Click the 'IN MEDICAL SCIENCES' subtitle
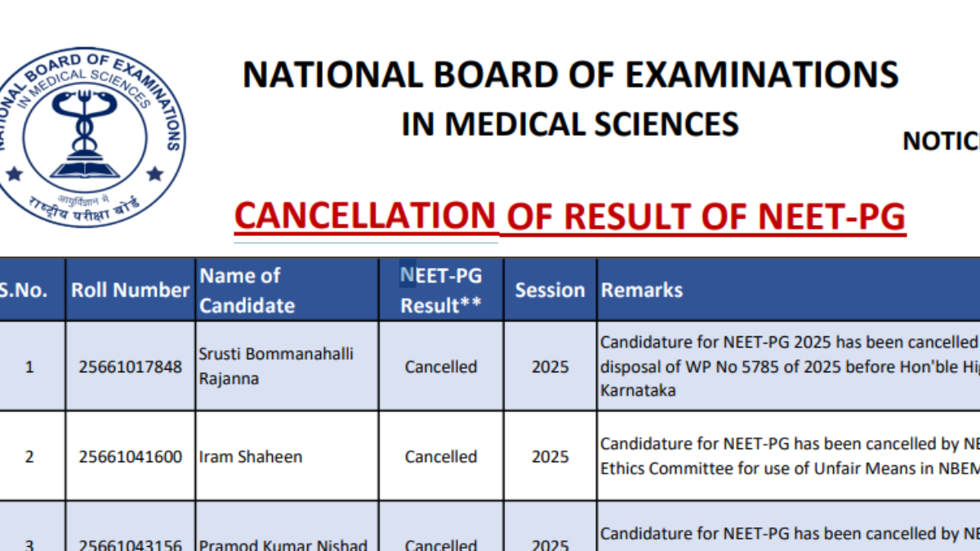 [570, 124]
